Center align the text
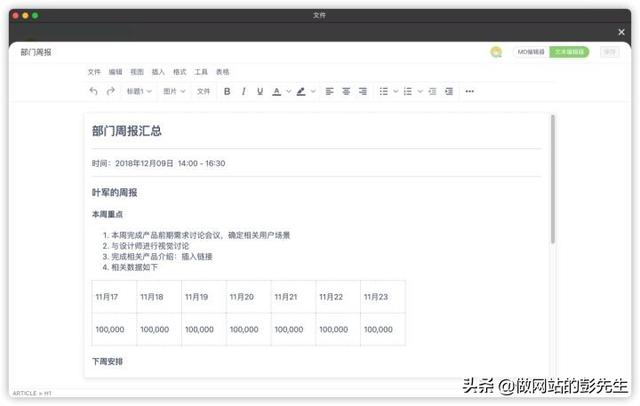Viewport: 640px width, 406px height. (x=346, y=91)
